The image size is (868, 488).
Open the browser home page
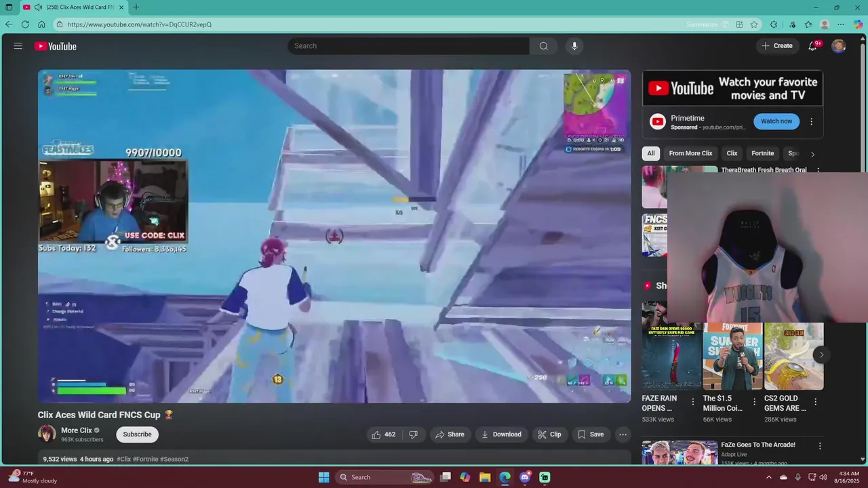point(41,24)
